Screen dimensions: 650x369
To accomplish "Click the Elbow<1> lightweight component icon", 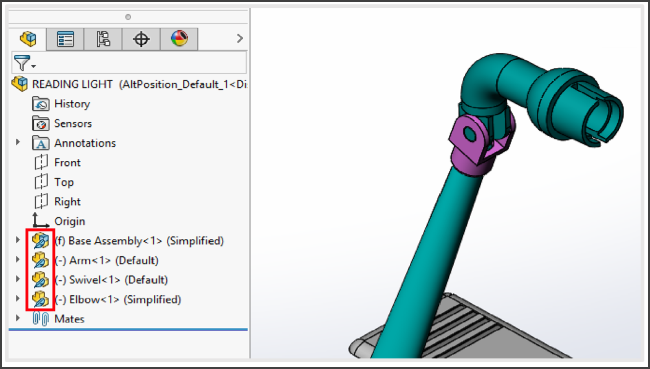I will pos(41,299).
